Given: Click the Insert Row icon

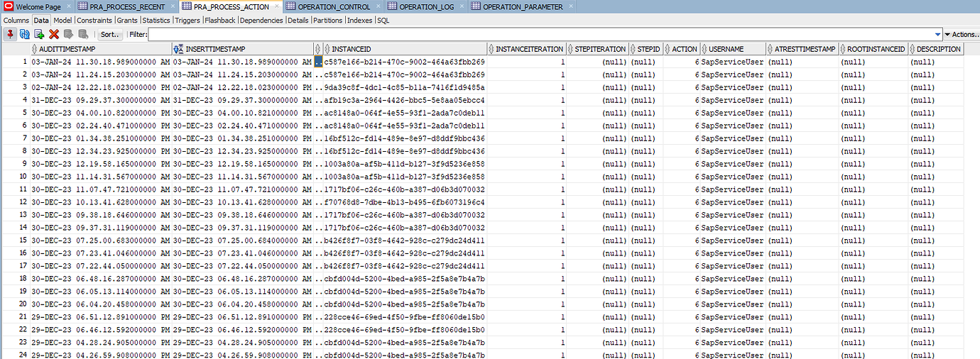Looking at the screenshot, I should 39,34.
